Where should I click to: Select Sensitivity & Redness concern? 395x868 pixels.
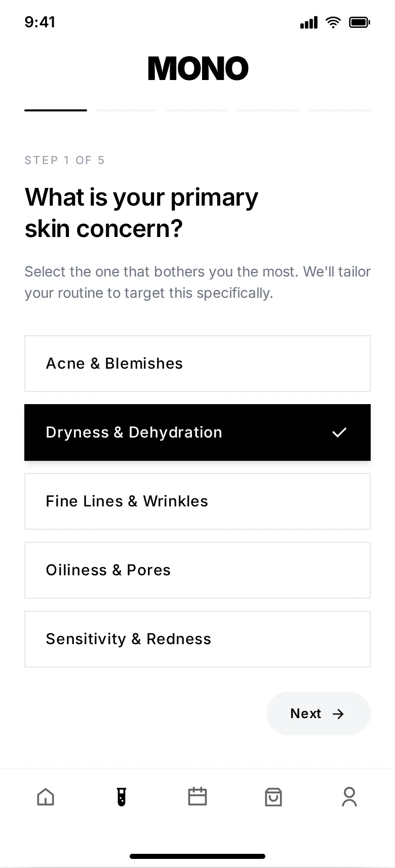[x=197, y=639]
